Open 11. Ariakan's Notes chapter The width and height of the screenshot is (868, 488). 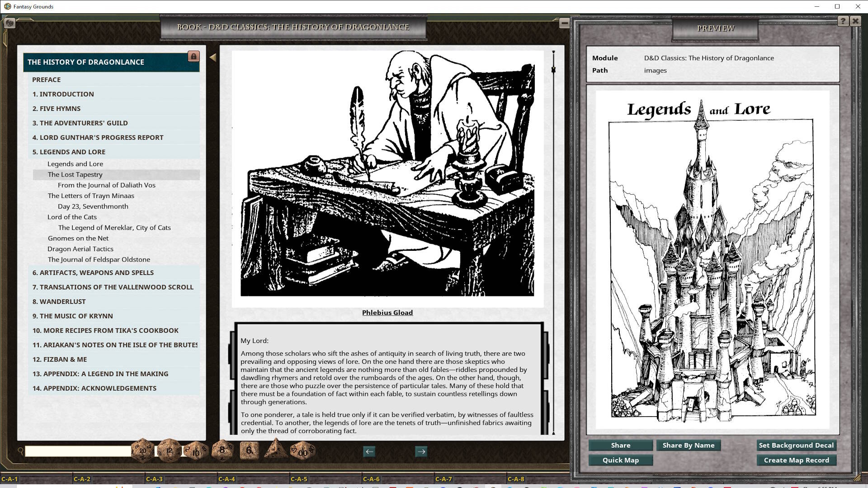[x=113, y=345]
